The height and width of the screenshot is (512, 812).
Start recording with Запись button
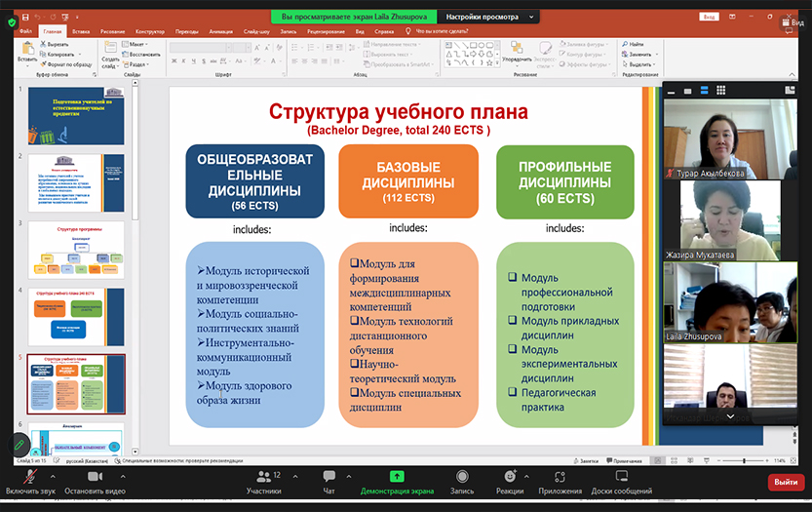point(462,477)
